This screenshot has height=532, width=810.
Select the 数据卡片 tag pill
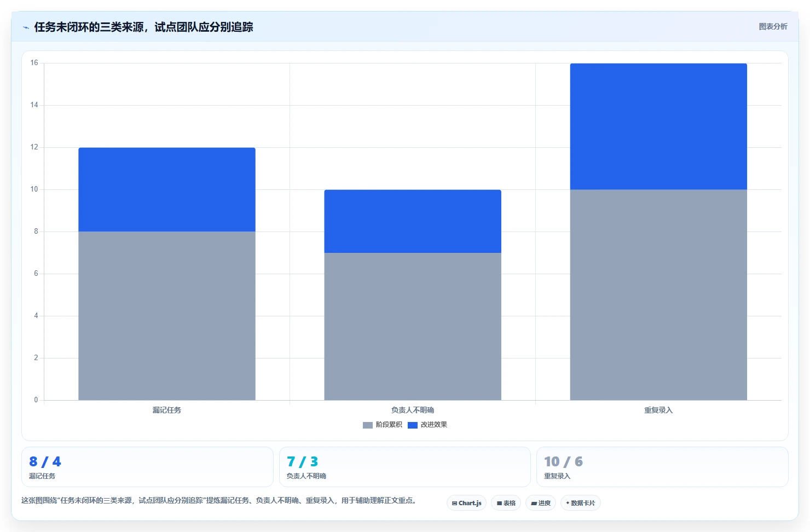click(x=581, y=503)
